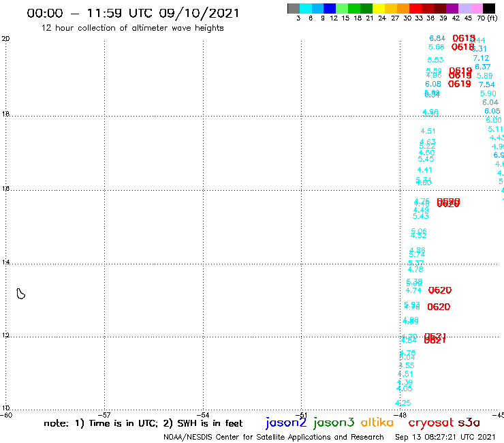Click the red time label 0620 beside 4.74
This screenshot has height=443, width=504.
440,290
